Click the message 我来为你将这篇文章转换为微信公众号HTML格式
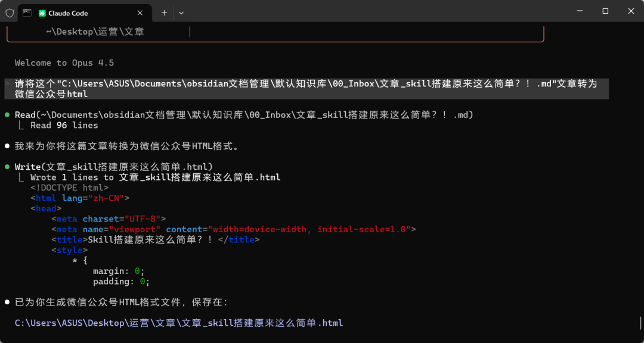The height and width of the screenshot is (343, 644). (x=126, y=146)
